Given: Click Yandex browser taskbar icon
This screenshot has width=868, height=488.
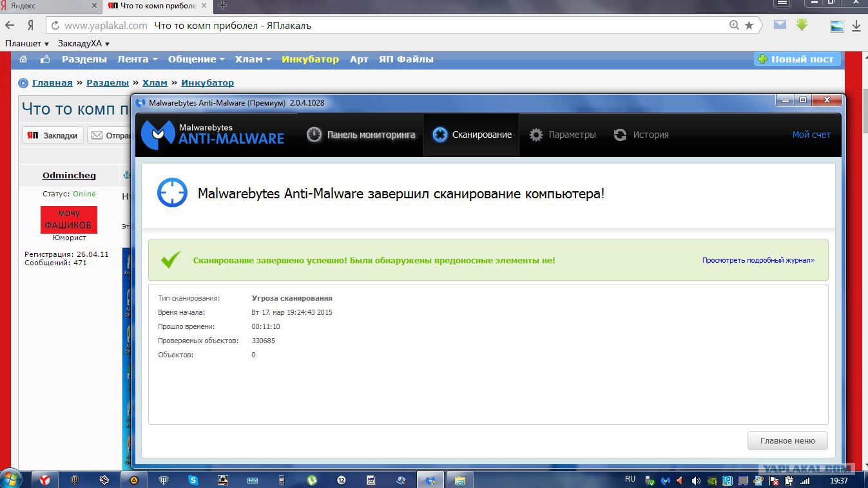Looking at the screenshot, I should click(44, 480).
